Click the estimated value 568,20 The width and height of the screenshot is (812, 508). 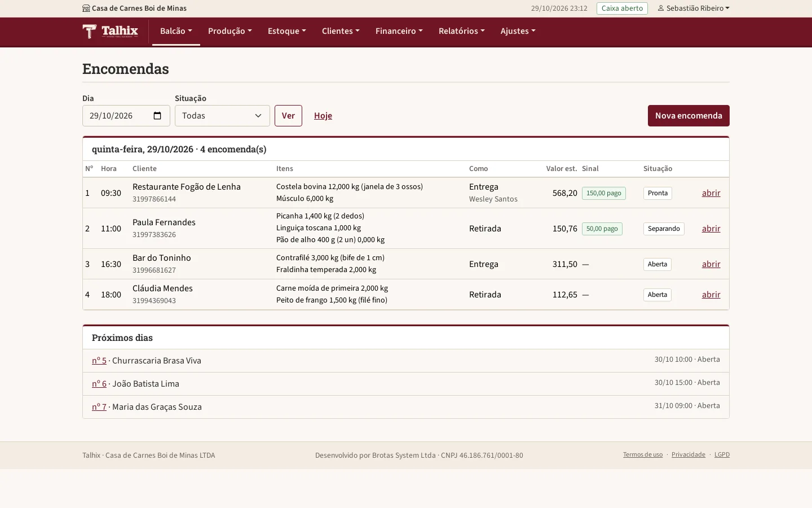click(x=565, y=193)
